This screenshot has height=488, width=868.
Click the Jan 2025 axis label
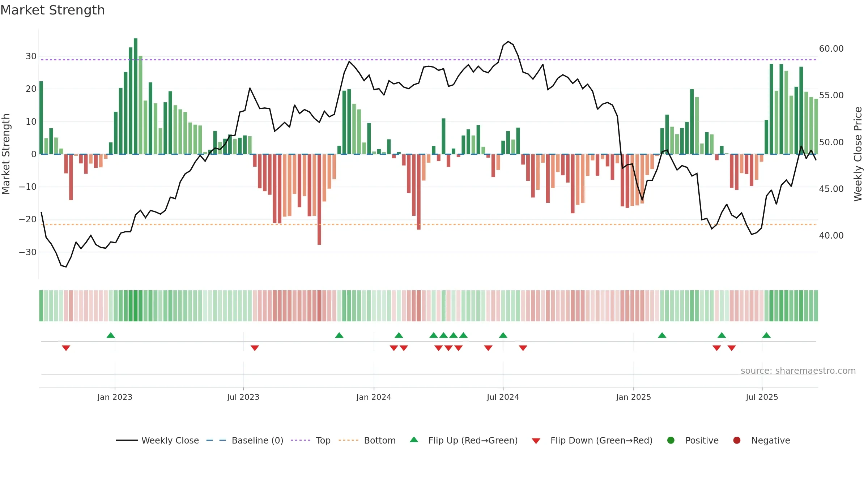coord(633,397)
